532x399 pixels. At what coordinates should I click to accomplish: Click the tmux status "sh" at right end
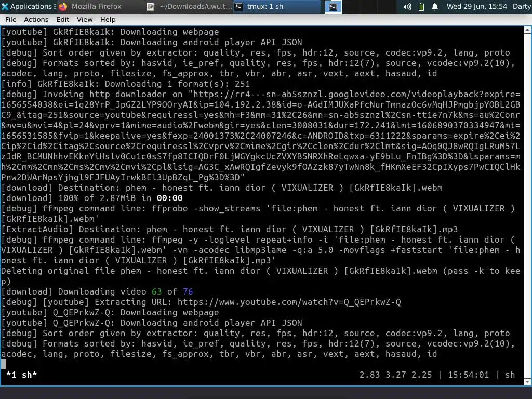click(x=510, y=375)
